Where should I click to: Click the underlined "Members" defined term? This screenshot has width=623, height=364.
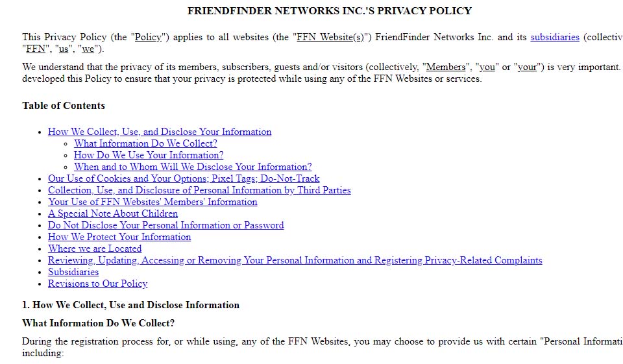click(446, 67)
